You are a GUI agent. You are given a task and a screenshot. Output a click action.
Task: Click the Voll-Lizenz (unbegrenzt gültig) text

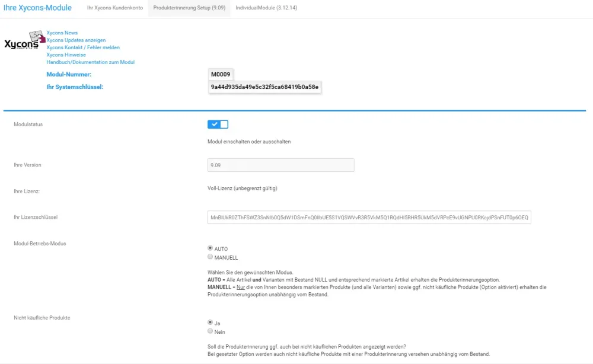pyautogui.click(x=243, y=189)
